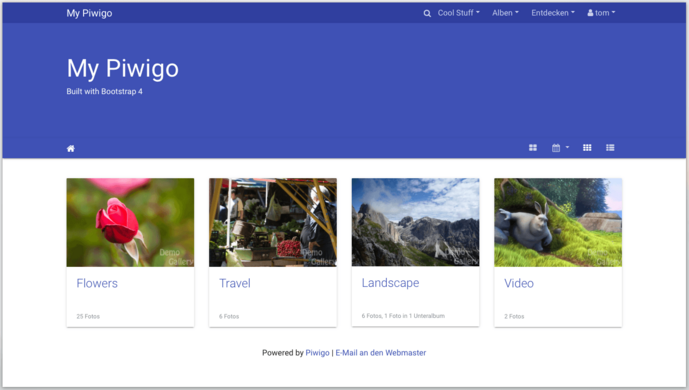Expand the Cool Stuff menu
Viewport: 689px width, 390px height.
tap(458, 13)
